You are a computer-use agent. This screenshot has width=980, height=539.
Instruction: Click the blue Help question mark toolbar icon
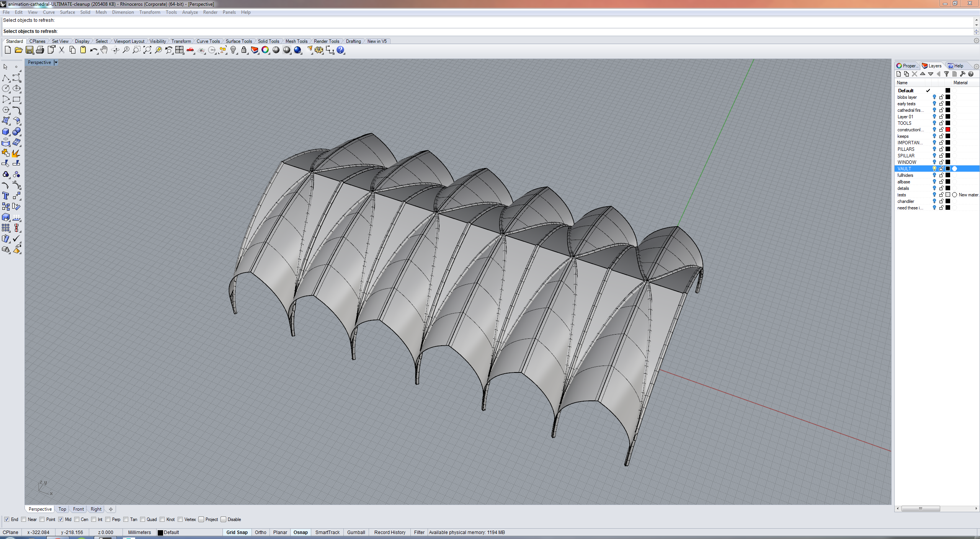340,50
